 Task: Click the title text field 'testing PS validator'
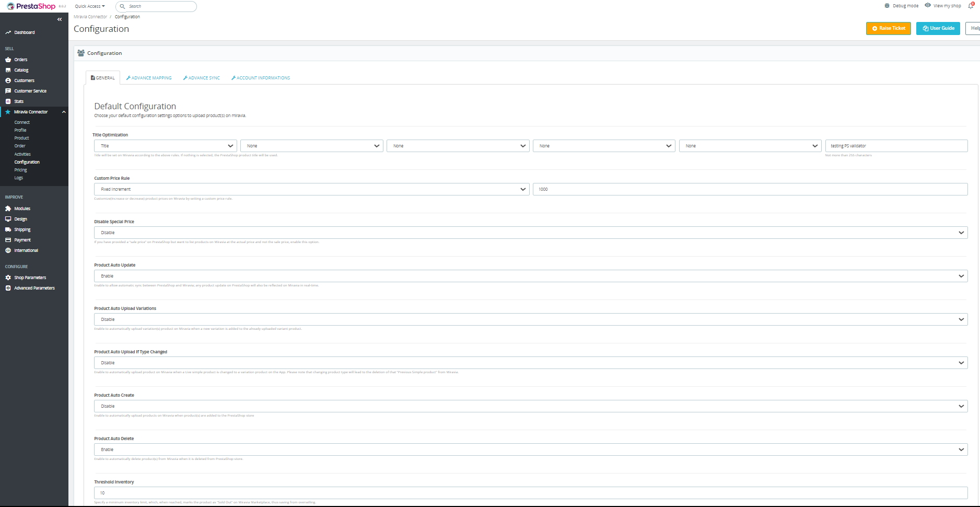click(896, 146)
